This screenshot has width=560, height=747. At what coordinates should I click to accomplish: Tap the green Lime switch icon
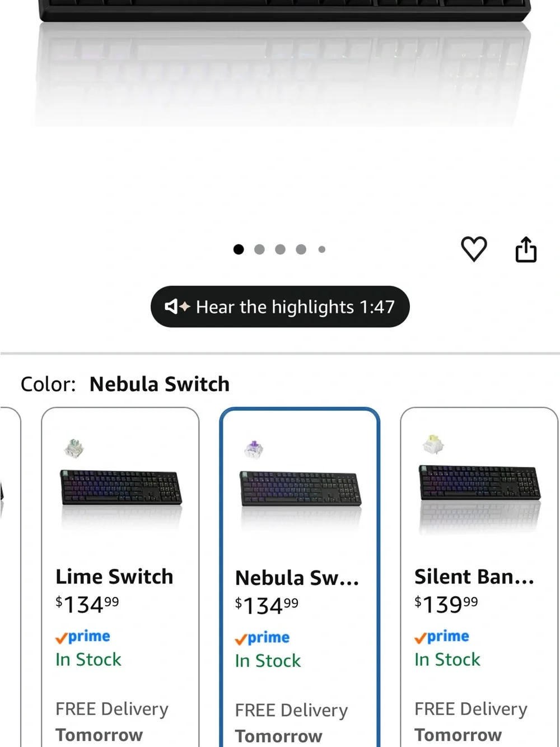(x=73, y=448)
